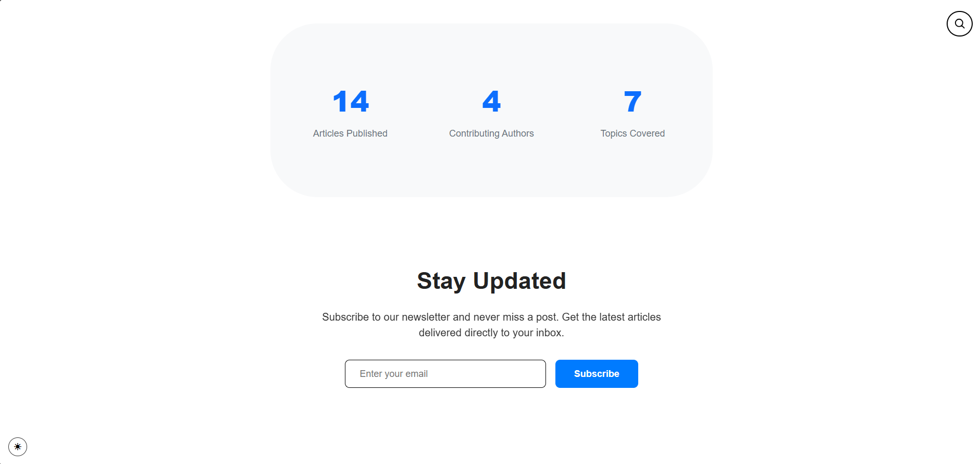Click the circular theme switcher button
Image resolution: width=980 pixels, height=464 pixels.
click(x=18, y=447)
